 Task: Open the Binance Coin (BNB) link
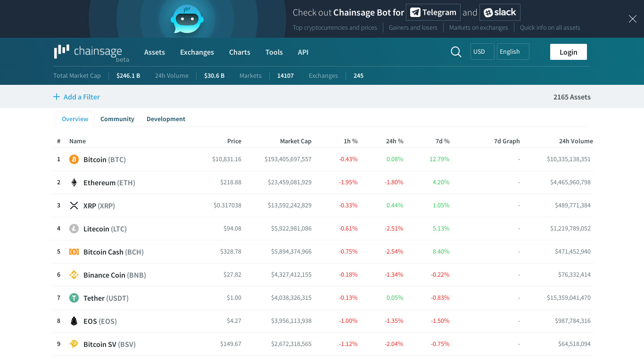(x=115, y=275)
